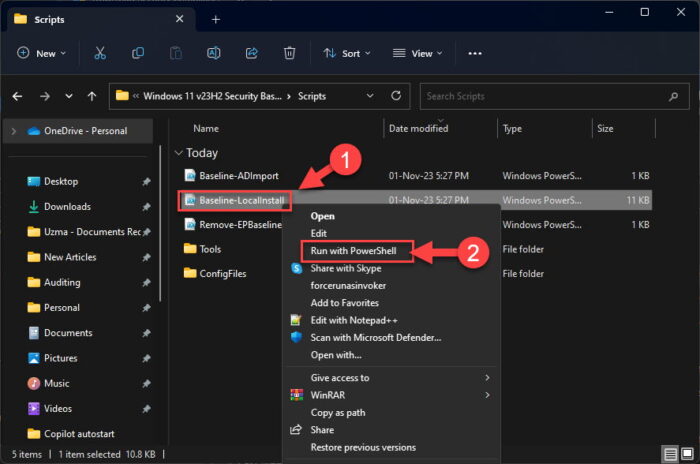
Task: Go forward with the right arrow
Action: 44,96
